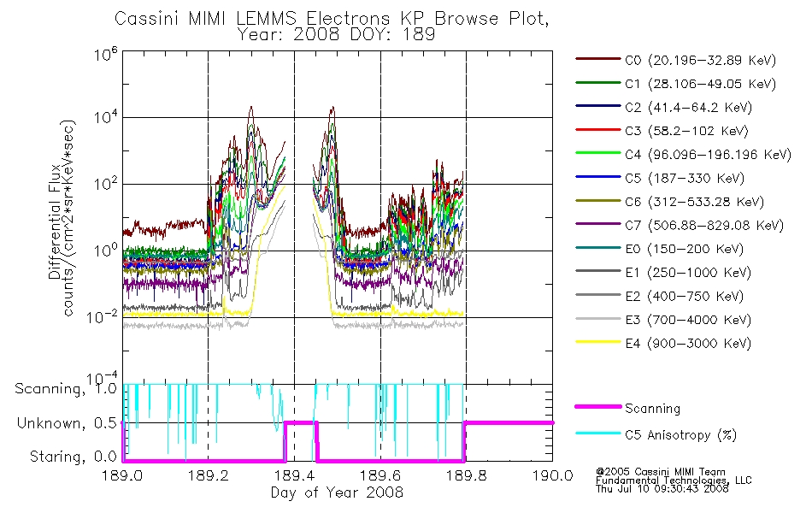Click the E2 (400-750 KeV) legend label
812x513 pixels.
(x=685, y=297)
